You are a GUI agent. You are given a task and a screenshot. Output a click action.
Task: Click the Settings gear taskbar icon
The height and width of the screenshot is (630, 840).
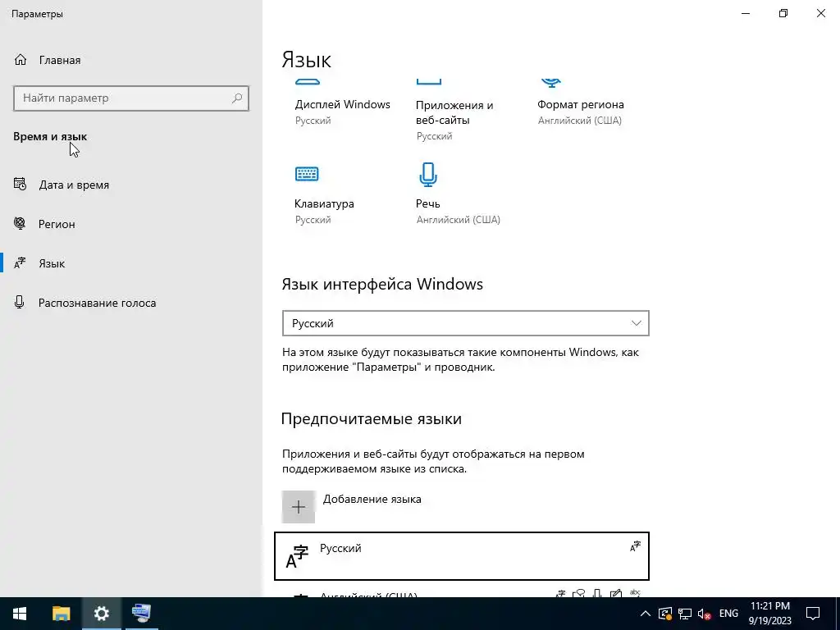pyautogui.click(x=101, y=614)
